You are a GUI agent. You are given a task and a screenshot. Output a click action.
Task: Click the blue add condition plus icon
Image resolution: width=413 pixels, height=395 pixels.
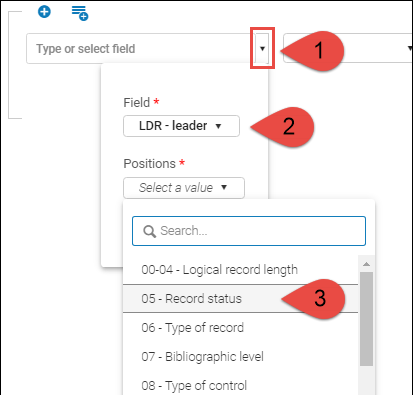pos(44,12)
